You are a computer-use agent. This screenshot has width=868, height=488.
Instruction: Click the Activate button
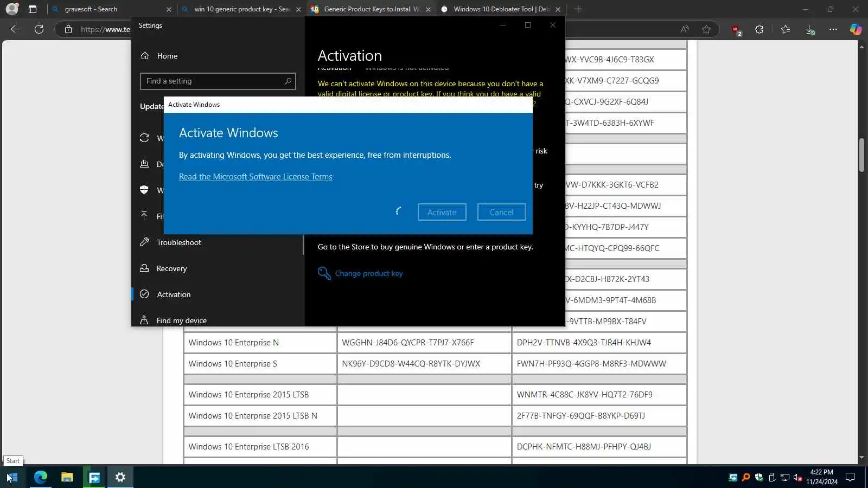pos(442,213)
